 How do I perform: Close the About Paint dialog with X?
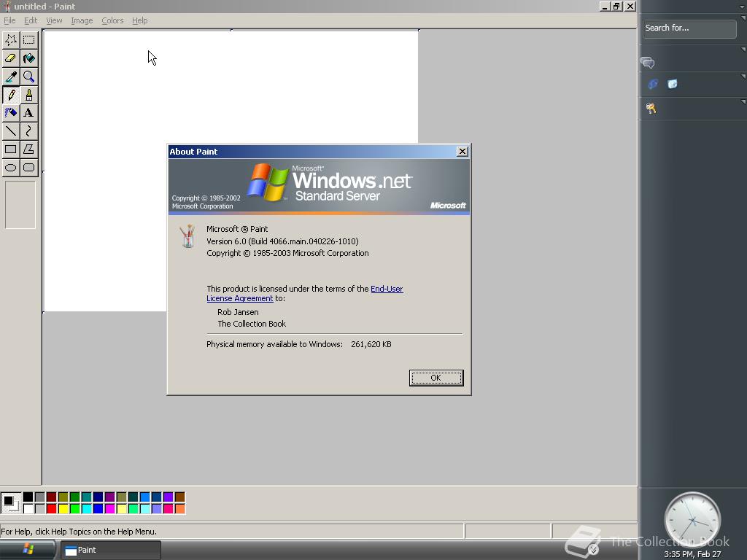coord(462,152)
